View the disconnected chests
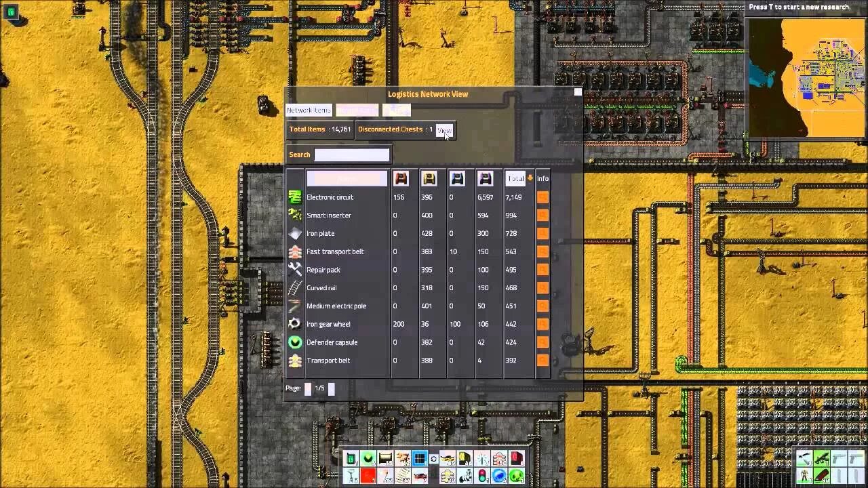 pyautogui.click(x=444, y=129)
